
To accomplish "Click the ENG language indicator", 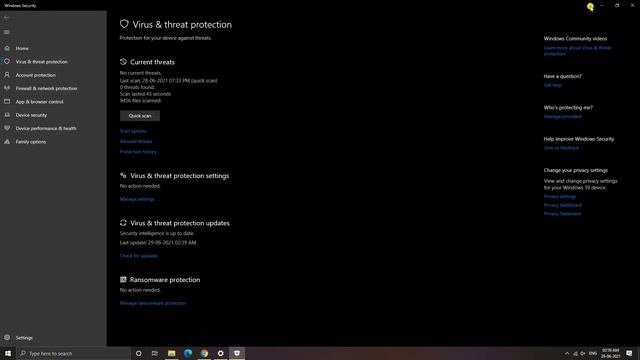I will click(x=593, y=353).
